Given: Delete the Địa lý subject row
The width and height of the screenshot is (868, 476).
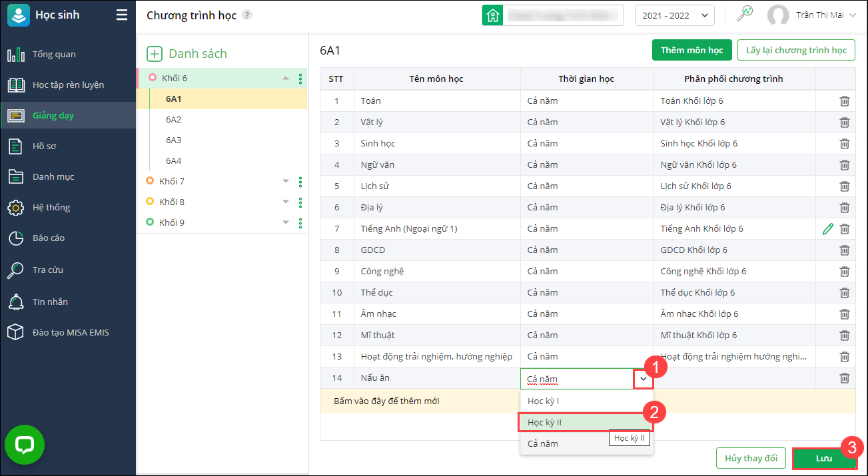Looking at the screenshot, I should (844, 208).
